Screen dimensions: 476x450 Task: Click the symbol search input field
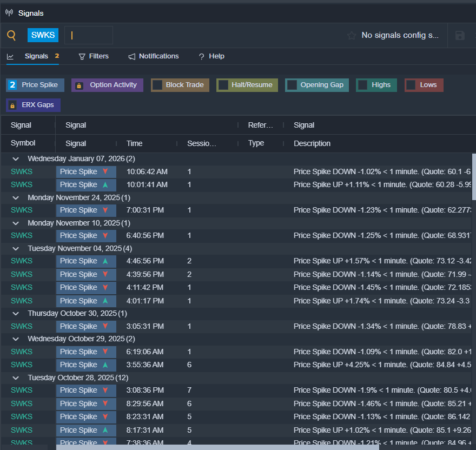pyautogui.click(x=89, y=35)
